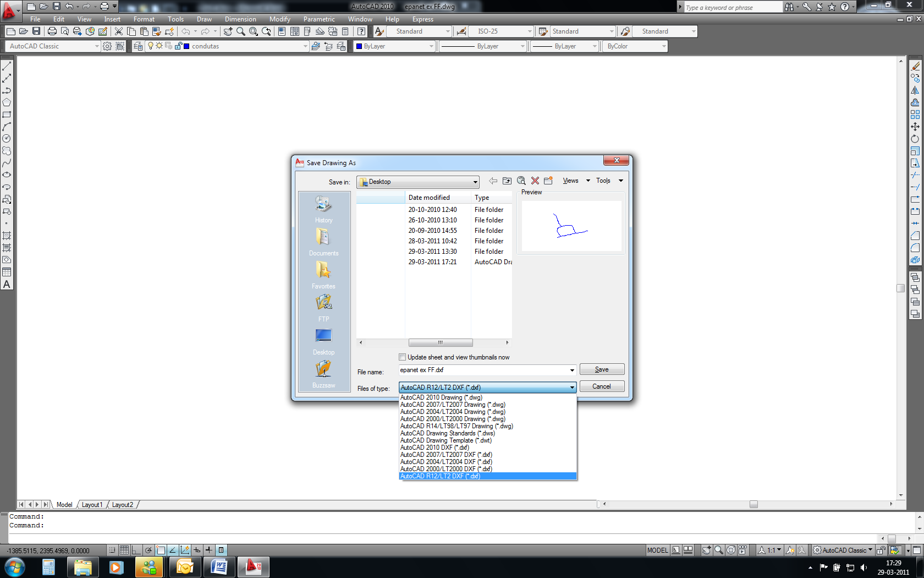Select the Polygon draw tool

[7, 102]
